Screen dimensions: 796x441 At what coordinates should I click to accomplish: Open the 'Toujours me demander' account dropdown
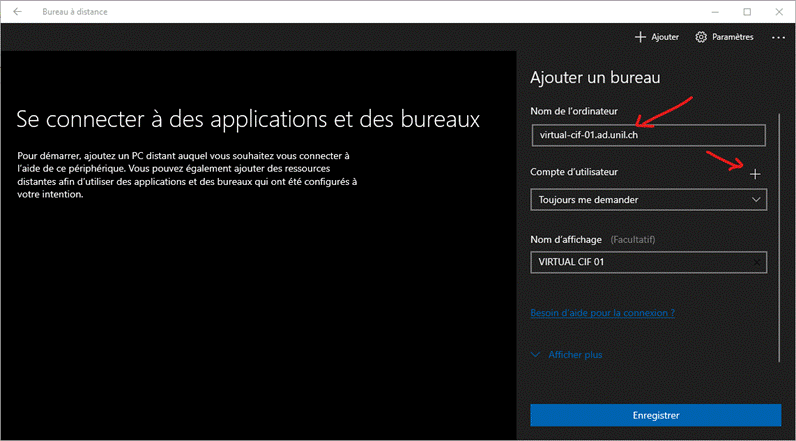pyautogui.click(x=640, y=200)
